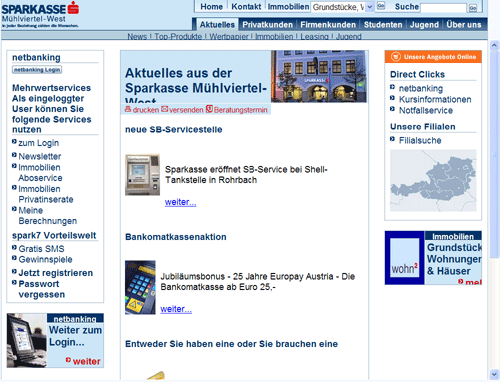Image resolution: width=500 pixels, height=382 pixels.
Task: Click into the Suche input field
Action: pos(443,8)
